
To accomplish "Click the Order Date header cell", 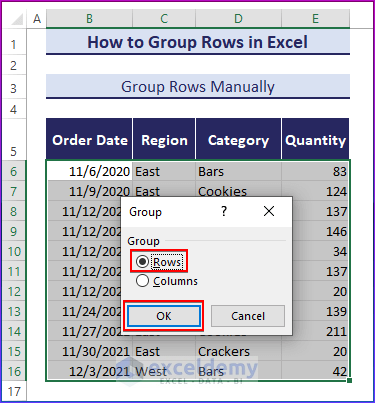I will pos(89,139).
